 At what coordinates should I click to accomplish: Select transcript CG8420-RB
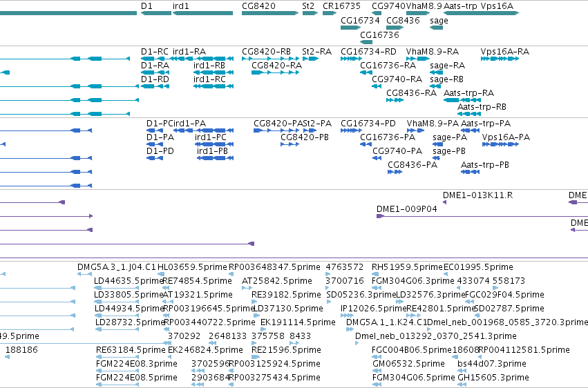click(270, 59)
